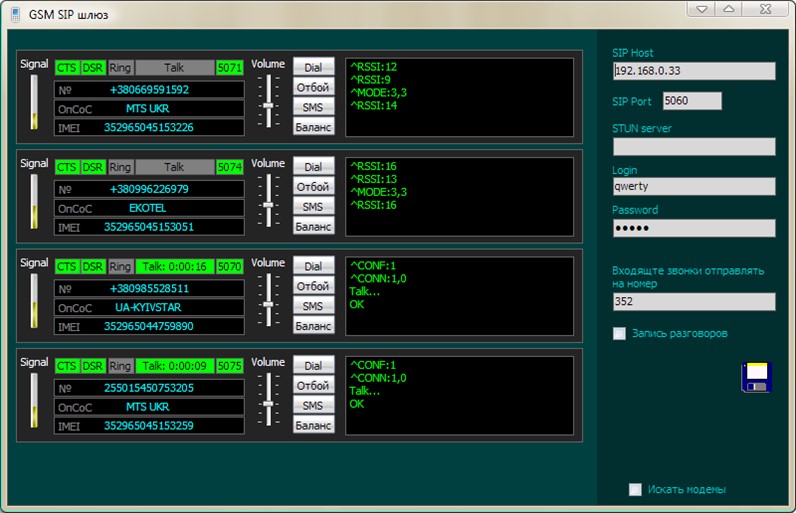This screenshot has width=796, height=513.
Task: Click the Password field
Action: [694, 227]
